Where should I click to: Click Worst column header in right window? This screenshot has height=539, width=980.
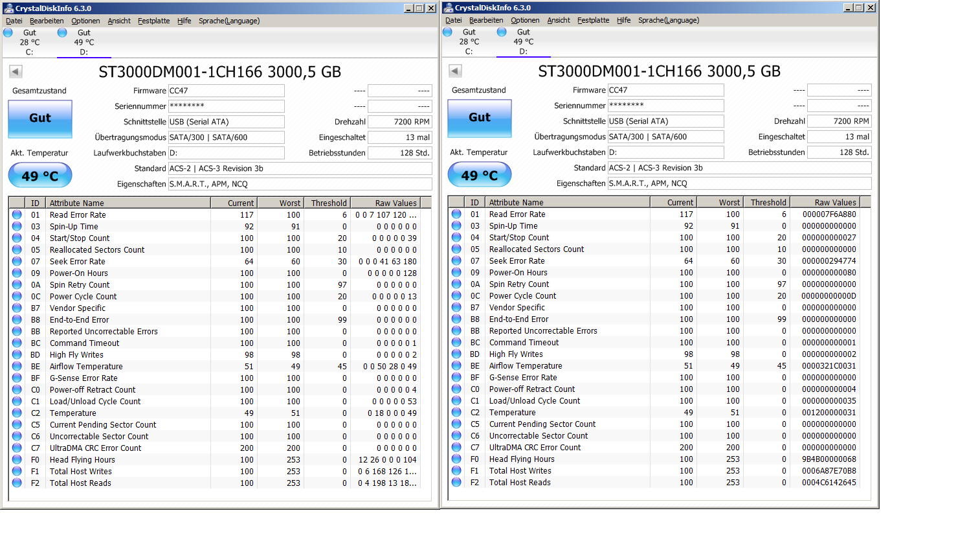point(720,202)
